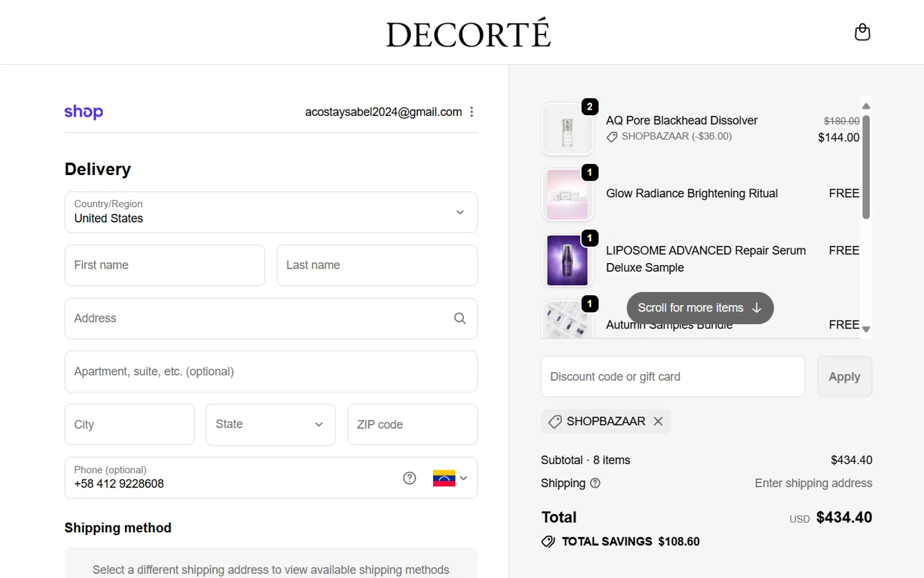This screenshot has height=578, width=924.
Task: Click the shipping info help icon
Action: (595, 483)
